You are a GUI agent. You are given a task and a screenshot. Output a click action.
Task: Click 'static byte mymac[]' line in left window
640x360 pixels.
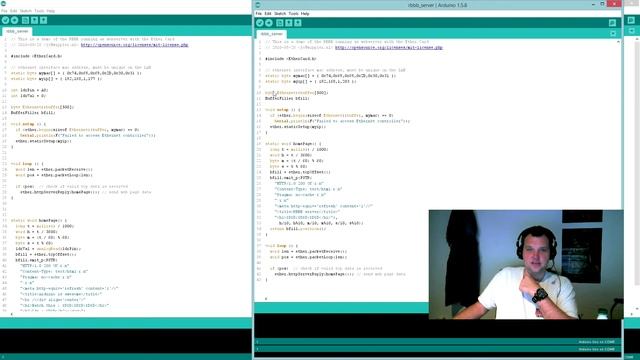(76, 73)
